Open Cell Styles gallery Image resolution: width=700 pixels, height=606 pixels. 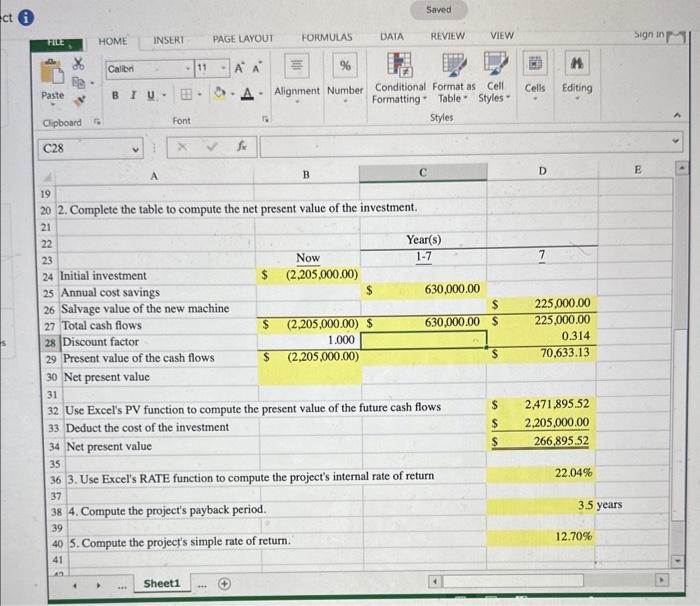coord(495,77)
